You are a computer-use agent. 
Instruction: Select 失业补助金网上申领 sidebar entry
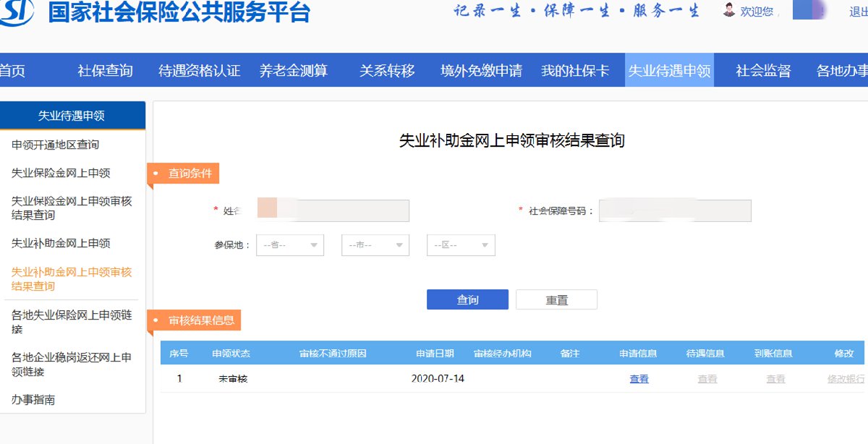click(61, 243)
